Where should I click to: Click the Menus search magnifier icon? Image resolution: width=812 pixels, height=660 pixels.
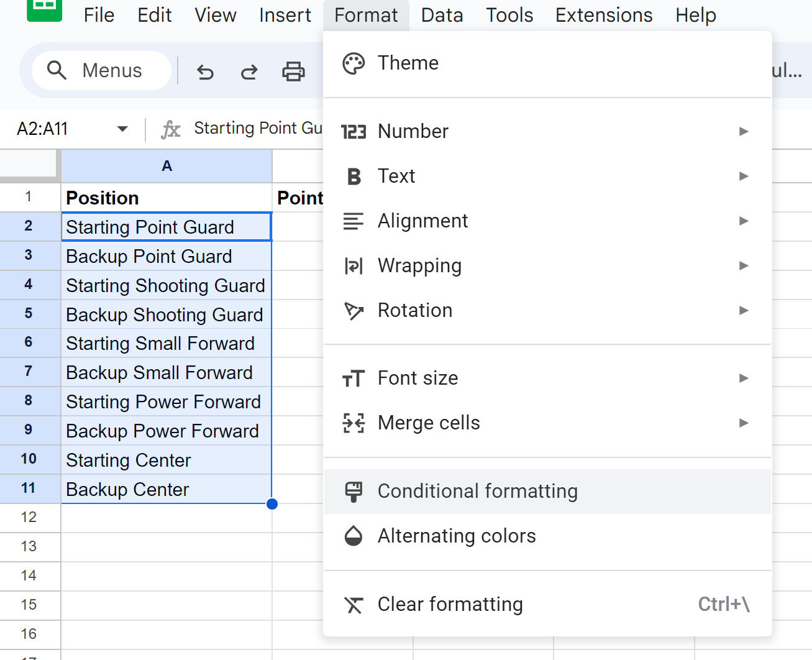(57, 70)
